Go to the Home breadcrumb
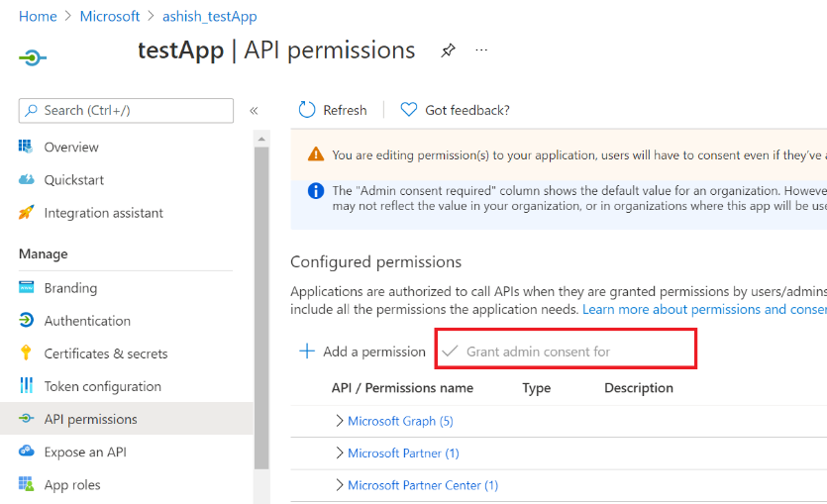Image resolution: width=827 pixels, height=504 pixels. click(38, 17)
